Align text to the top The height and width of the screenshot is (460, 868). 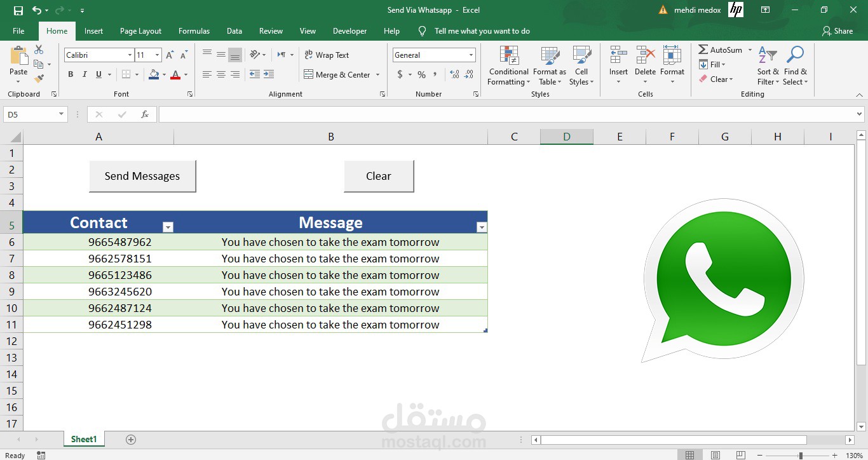click(x=207, y=55)
